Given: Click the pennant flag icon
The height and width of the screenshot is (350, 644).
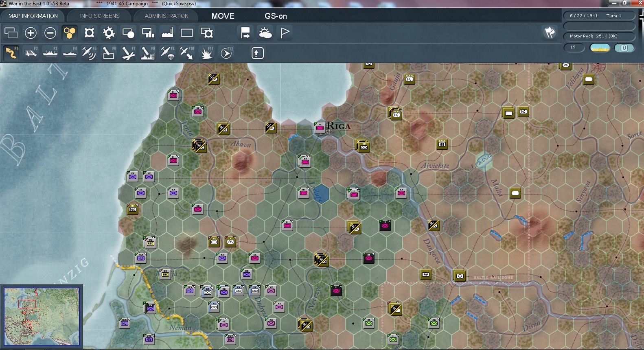Looking at the screenshot, I should coord(285,33).
